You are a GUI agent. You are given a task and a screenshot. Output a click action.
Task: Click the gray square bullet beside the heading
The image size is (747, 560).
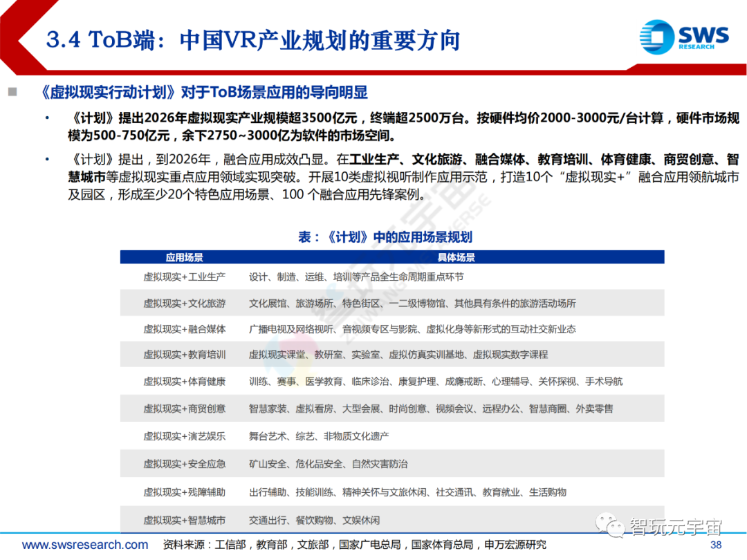[x=12, y=91]
